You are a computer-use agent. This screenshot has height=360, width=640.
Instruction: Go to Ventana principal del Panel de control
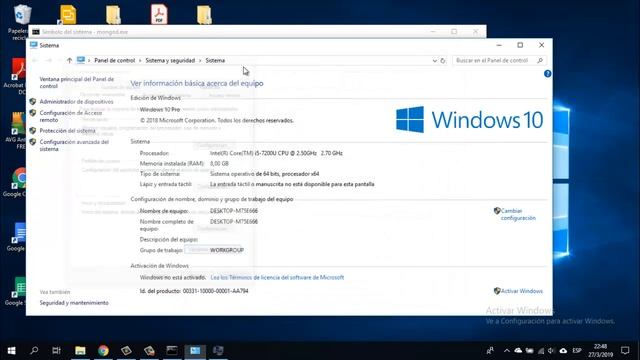pyautogui.click(x=76, y=82)
